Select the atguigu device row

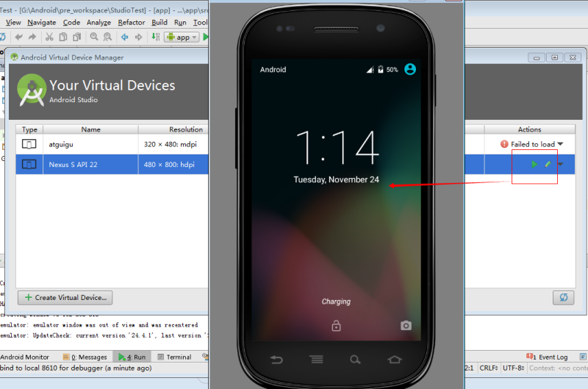point(112,144)
